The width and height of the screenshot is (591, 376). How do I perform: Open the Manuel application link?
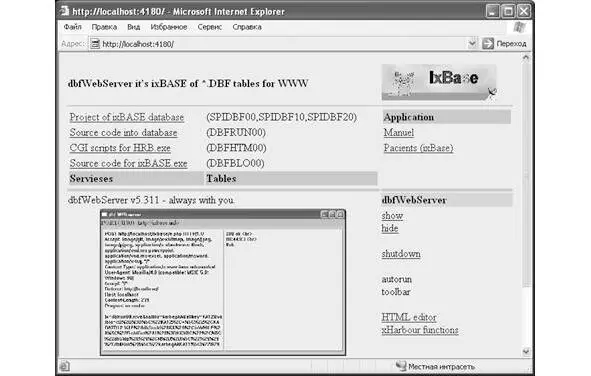pyautogui.click(x=399, y=133)
